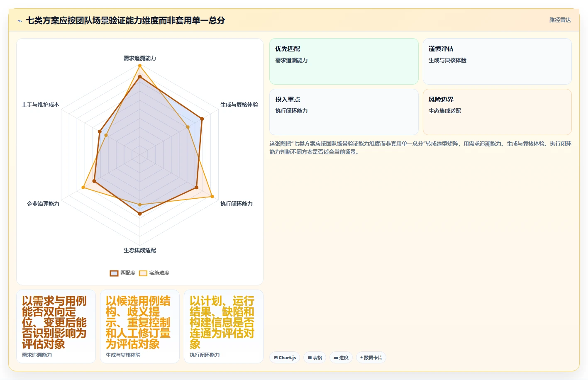Click the 企业治理能力 radar axis label
The image size is (588, 380).
[x=43, y=204]
